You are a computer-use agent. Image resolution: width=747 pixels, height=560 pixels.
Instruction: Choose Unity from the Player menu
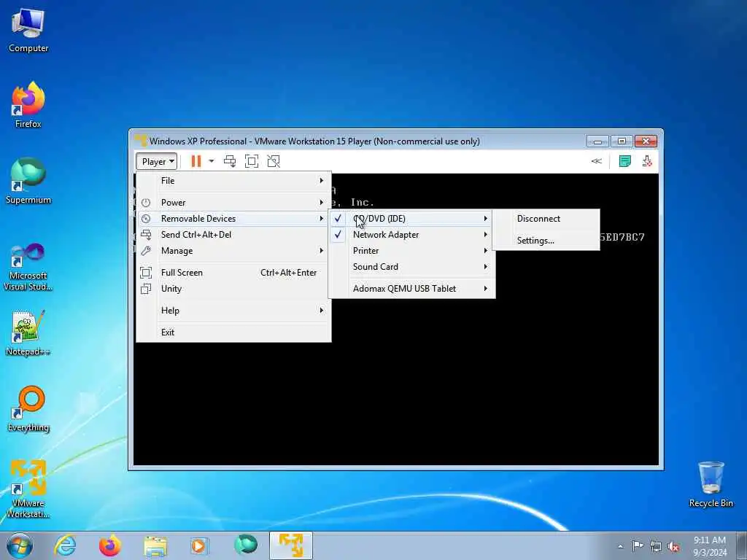233,289
